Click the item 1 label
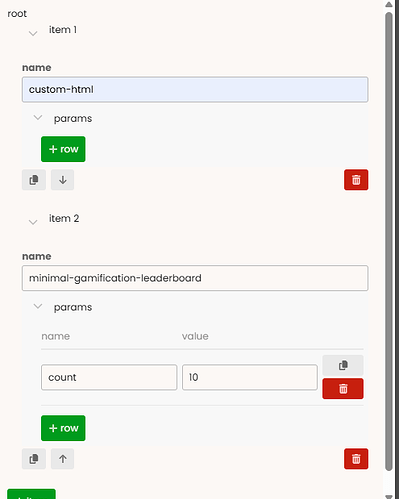The height and width of the screenshot is (499, 399). 63,30
